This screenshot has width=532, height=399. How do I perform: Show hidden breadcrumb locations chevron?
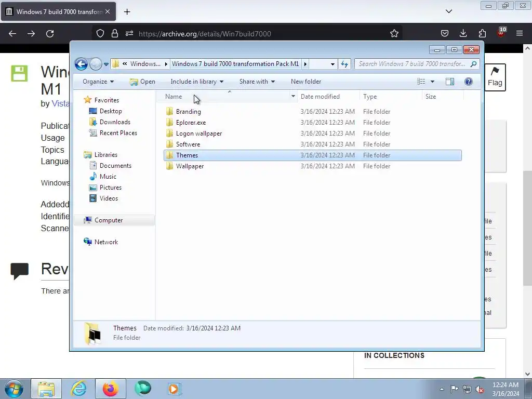125,63
